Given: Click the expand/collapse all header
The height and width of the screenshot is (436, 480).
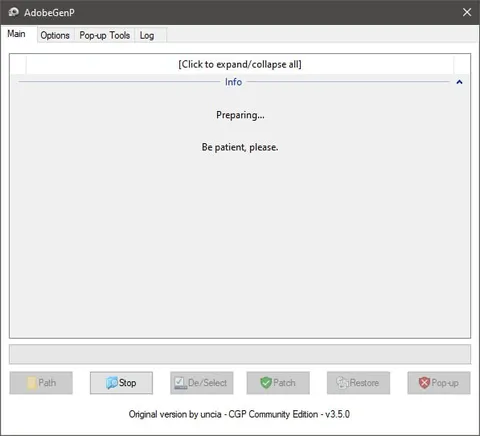Looking at the screenshot, I should 240,64.
